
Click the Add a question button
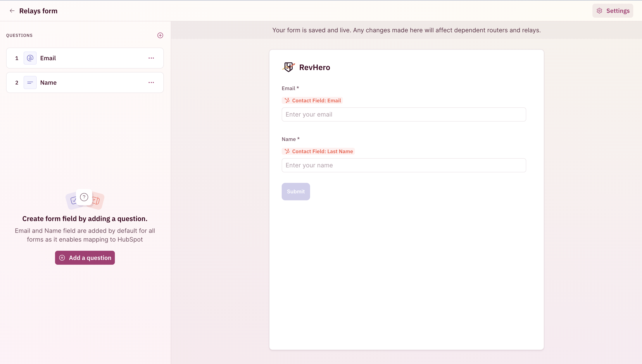point(85,258)
